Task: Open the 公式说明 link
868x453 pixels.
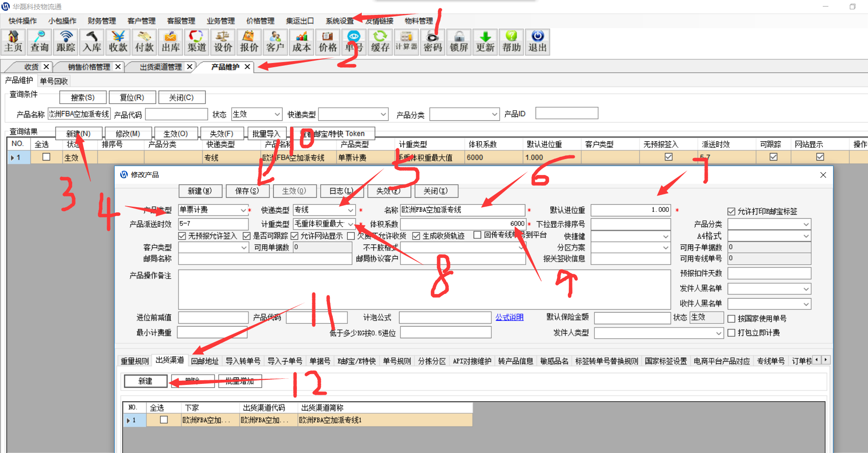Action: (x=509, y=317)
